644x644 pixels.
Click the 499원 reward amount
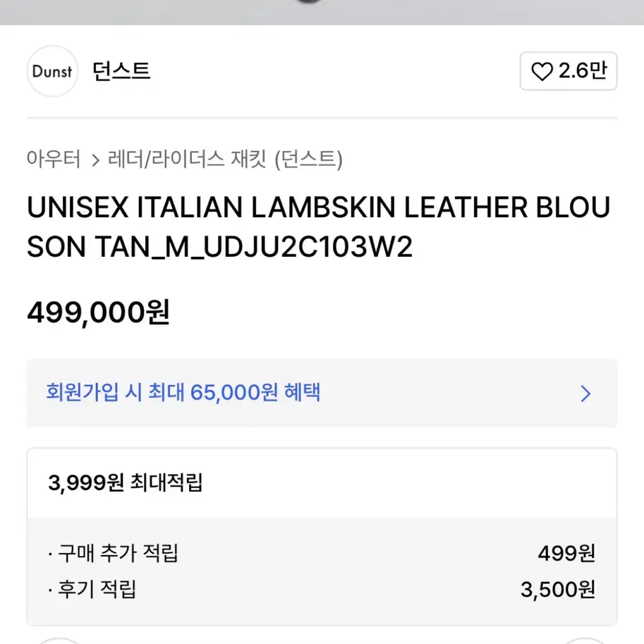[567, 553]
